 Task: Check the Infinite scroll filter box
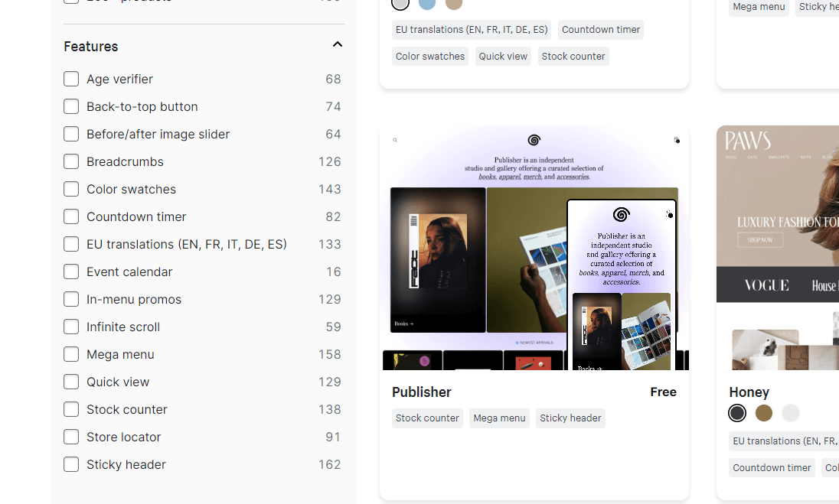pos(71,327)
